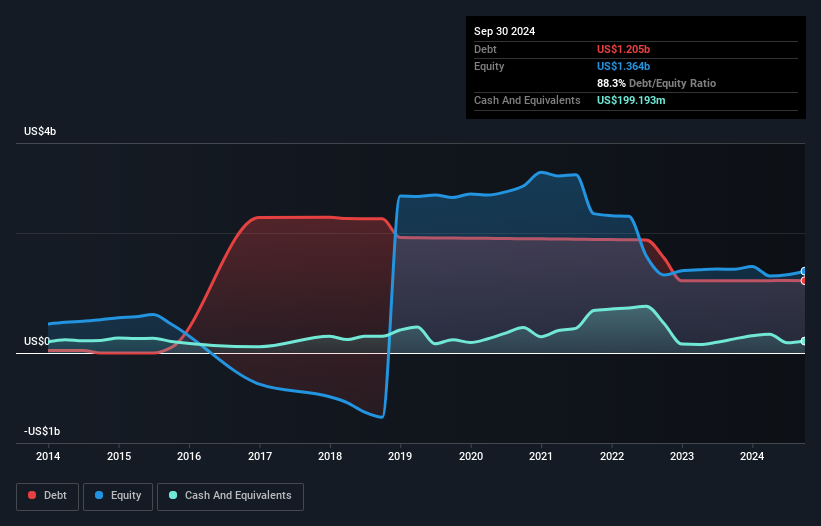Click the red Debt legend dot
The width and height of the screenshot is (821, 526).
[x=32, y=495]
